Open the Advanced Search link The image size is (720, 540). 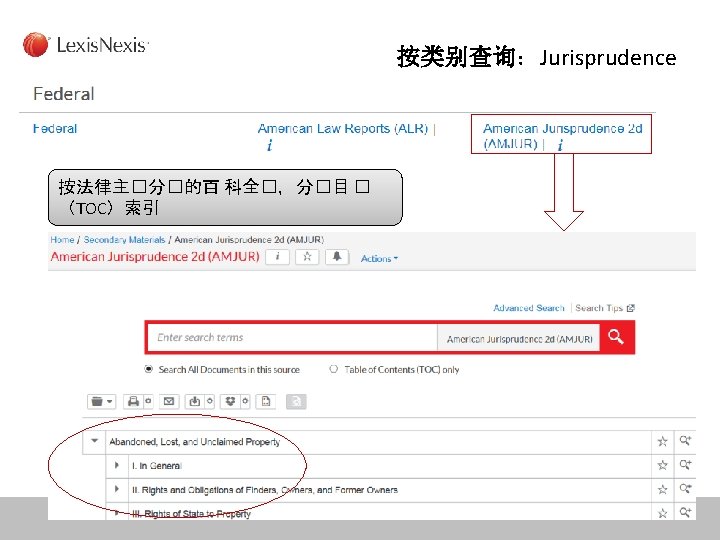coord(529,308)
